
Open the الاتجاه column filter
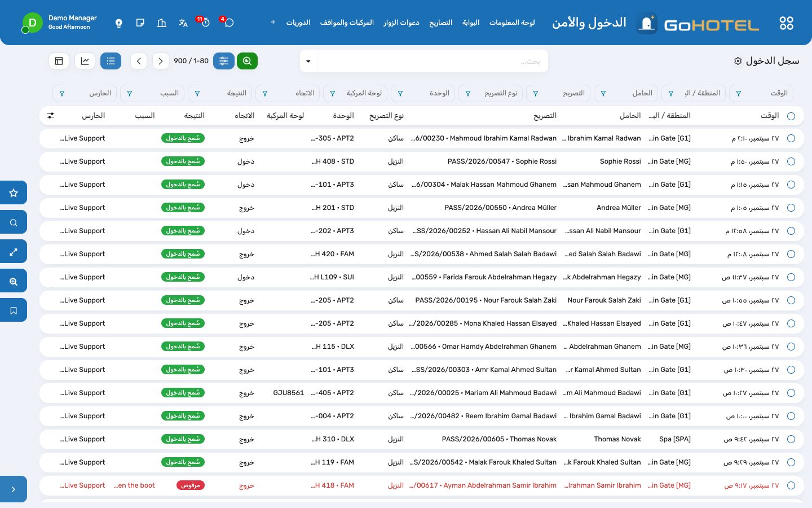pyautogui.click(x=265, y=94)
